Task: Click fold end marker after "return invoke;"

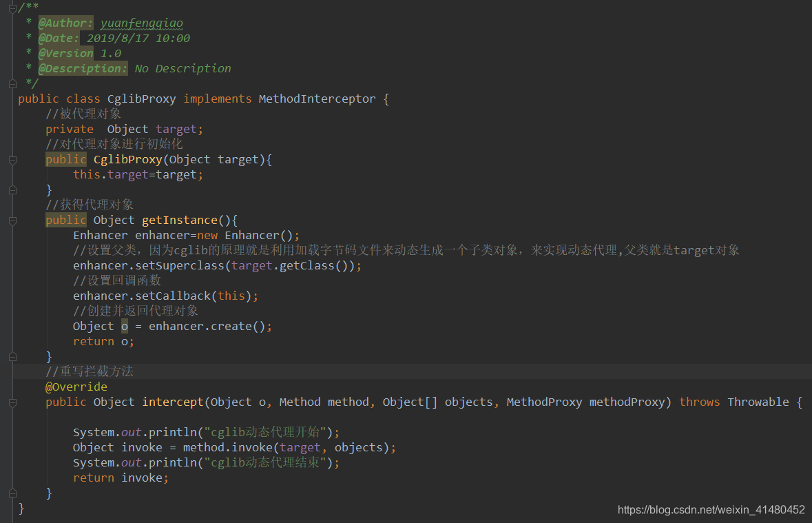Action: (x=13, y=493)
